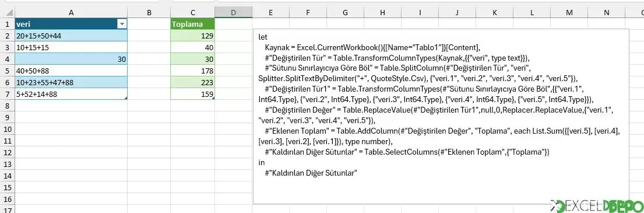This screenshot has height=213, width=644.
Task: Select cell containing 20+15+50+44
Action: [x=71, y=36]
